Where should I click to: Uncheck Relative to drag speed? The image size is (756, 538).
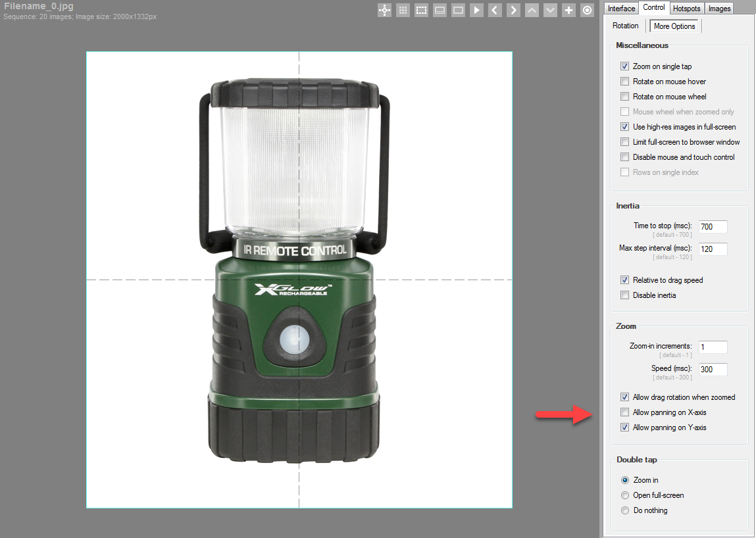[625, 280]
